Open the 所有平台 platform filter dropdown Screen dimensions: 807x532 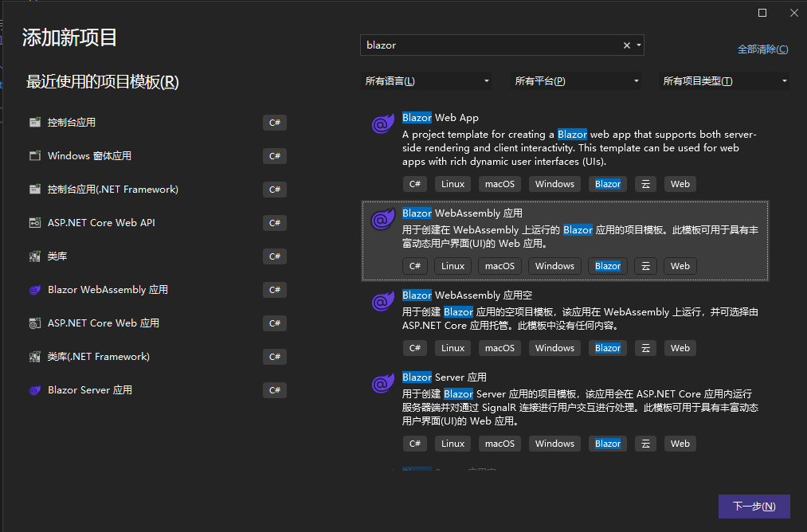click(575, 80)
